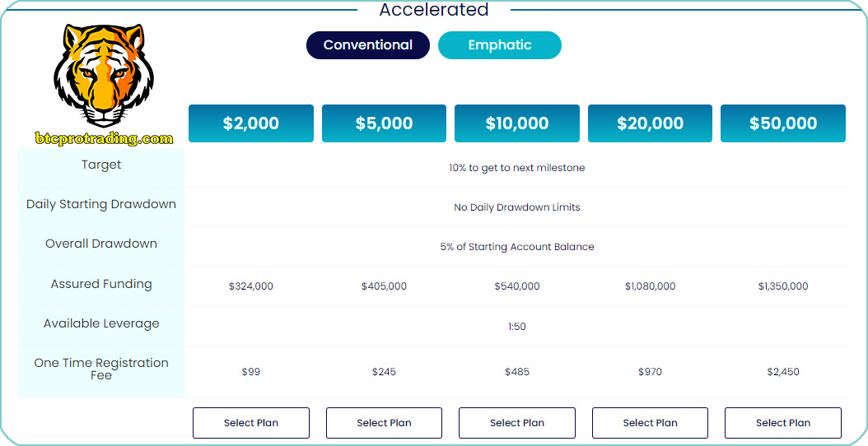Choose the $2,000 account size header
The image size is (868, 446).
[x=251, y=123]
